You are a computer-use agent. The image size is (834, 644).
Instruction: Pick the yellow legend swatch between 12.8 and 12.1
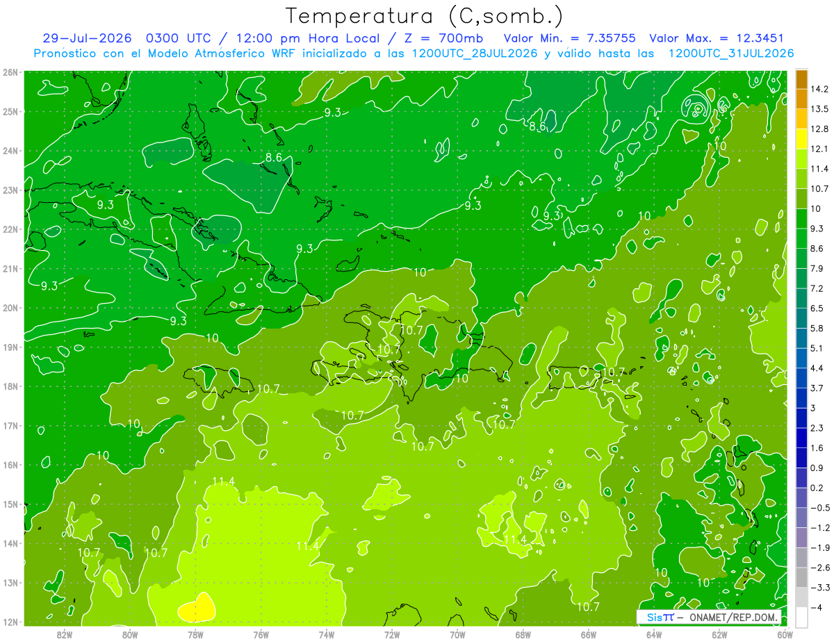[x=801, y=139]
